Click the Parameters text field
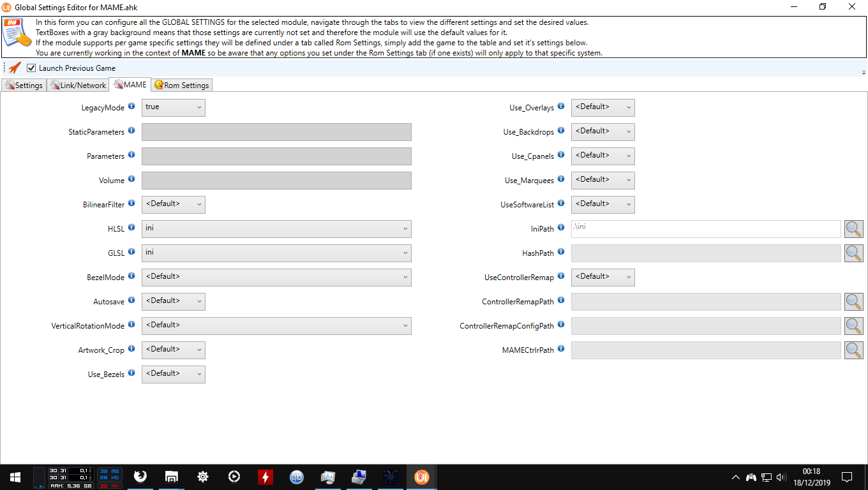The image size is (868, 490). pyautogui.click(x=276, y=156)
